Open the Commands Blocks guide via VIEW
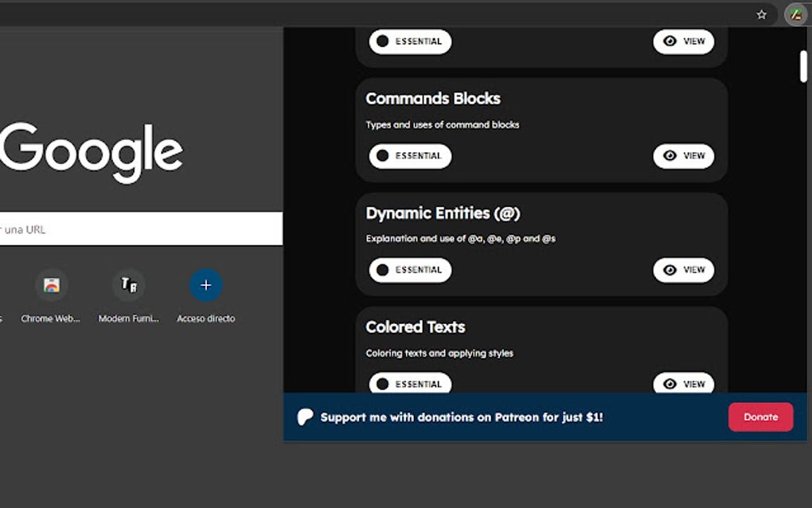 click(x=684, y=156)
